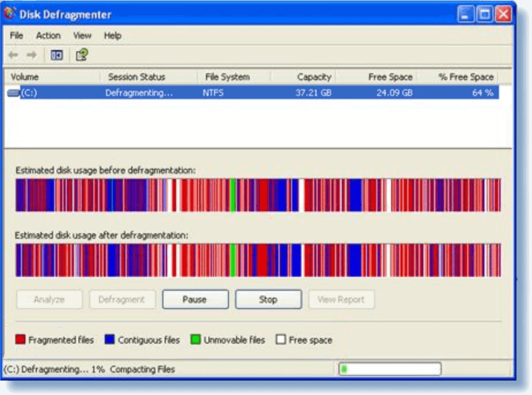The width and height of the screenshot is (532, 395).
Task: Click the defragmentation progress bar
Action: [389, 369]
